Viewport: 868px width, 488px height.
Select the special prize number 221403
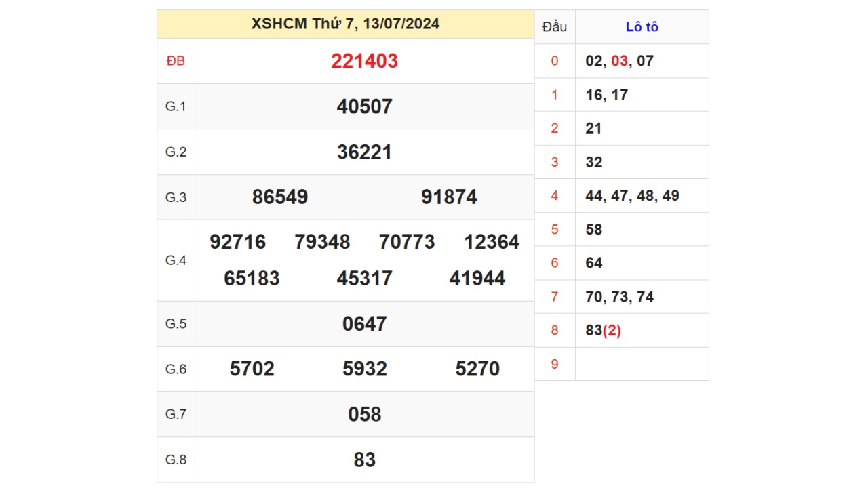pos(364,61)
